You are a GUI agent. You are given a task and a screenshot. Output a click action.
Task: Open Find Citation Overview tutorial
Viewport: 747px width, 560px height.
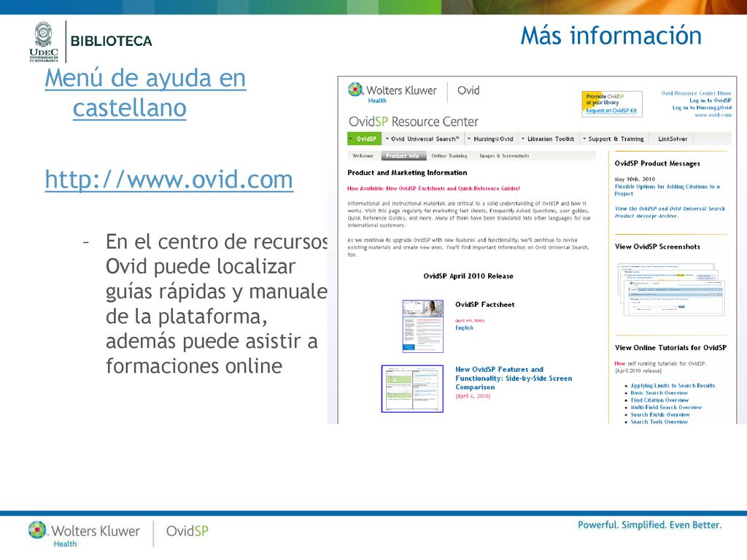(659, 400)
